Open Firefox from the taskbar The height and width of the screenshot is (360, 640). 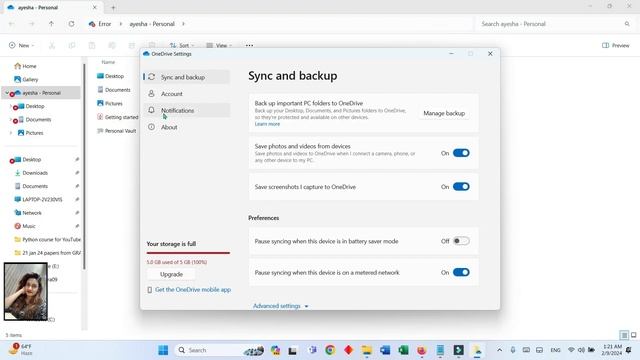tap(422, 350)
